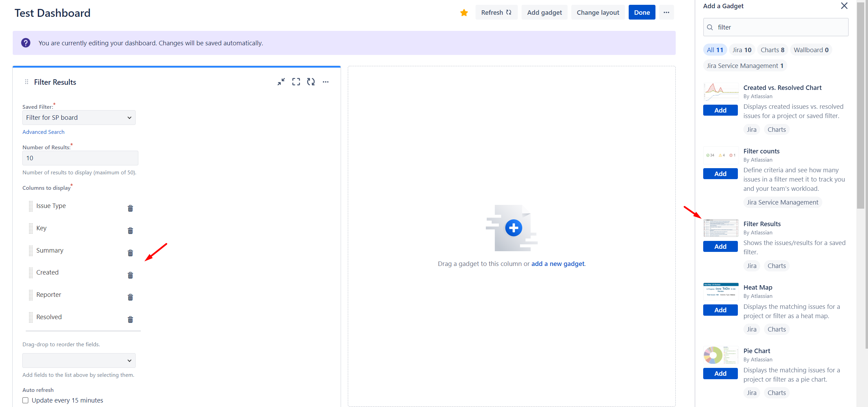Expand Filter Results gadget to full screen
Viewport: 868px width, 407px height.
296,82
